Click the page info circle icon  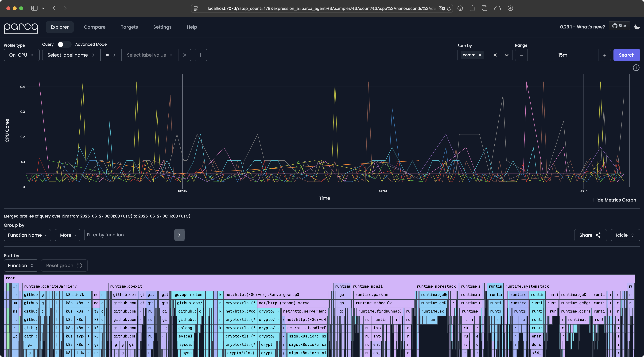coord(460,8)
